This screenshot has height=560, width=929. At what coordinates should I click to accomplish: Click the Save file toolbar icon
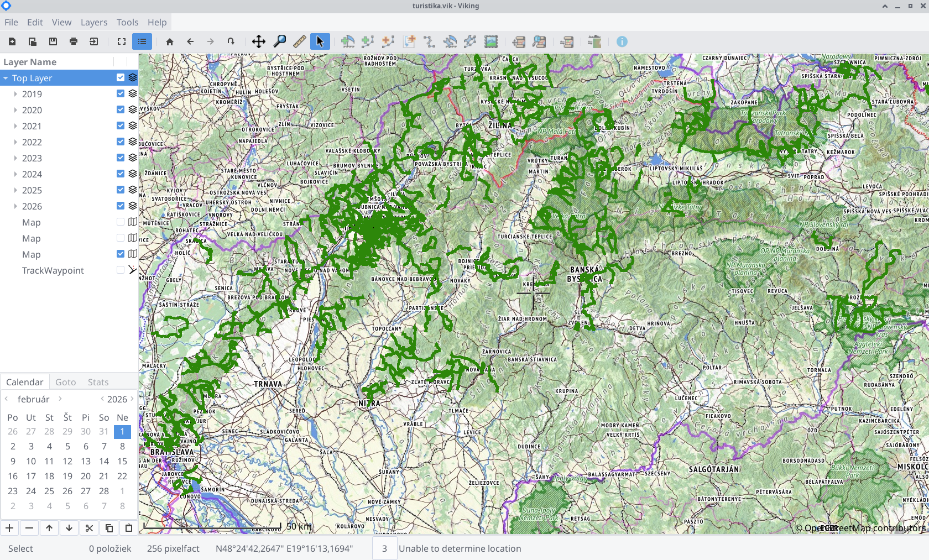(x=53, y=41)
